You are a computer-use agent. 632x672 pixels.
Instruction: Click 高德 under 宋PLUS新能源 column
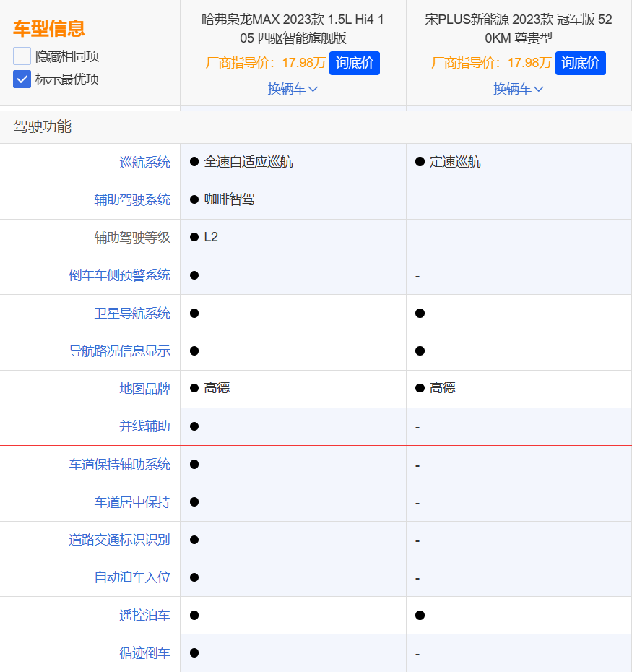click(x=442, y=388)
